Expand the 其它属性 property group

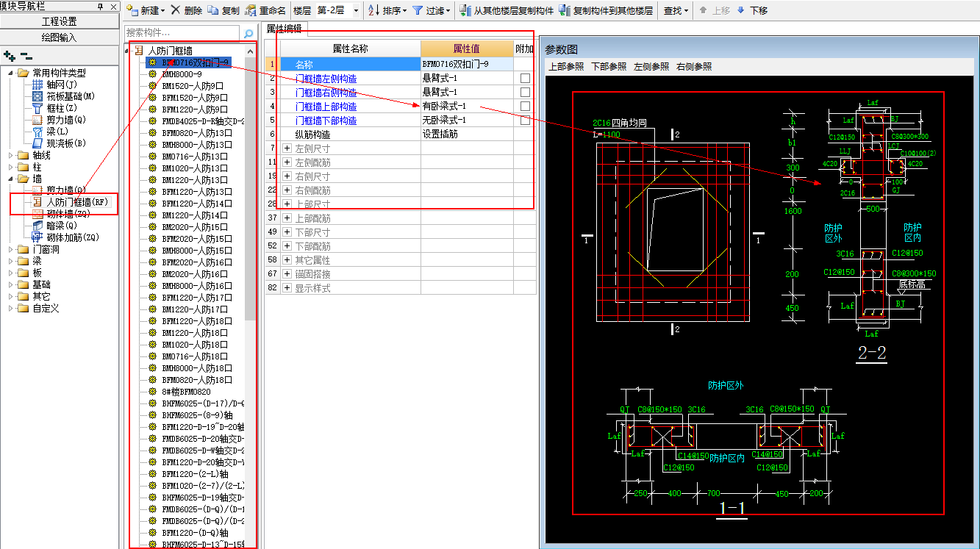[x=287, y=260]
